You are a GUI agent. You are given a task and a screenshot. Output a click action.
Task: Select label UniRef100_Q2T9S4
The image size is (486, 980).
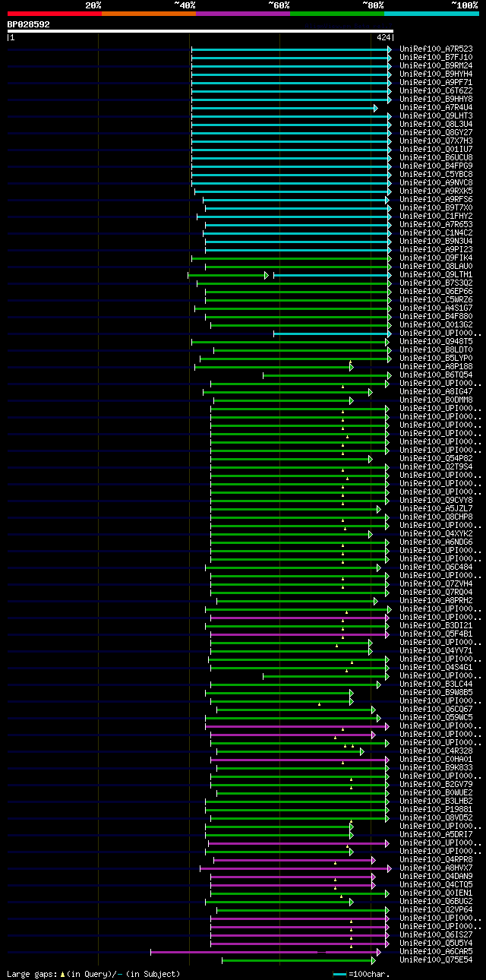(436, 466)
